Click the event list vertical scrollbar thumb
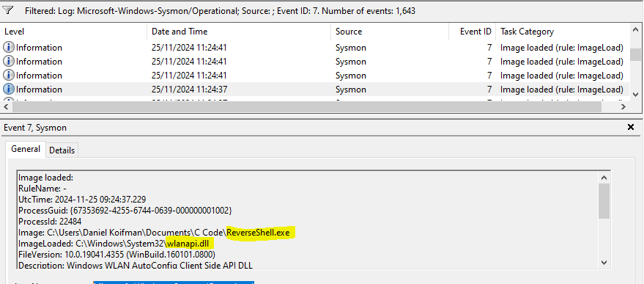 click(x=635, y=54)
